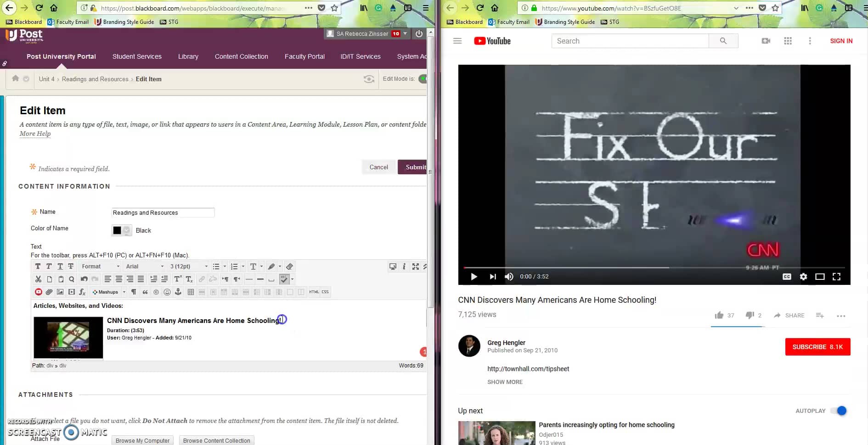868x445 pixels.
Task: Mute the YouTube video volume
Action: tap(509, 277)
